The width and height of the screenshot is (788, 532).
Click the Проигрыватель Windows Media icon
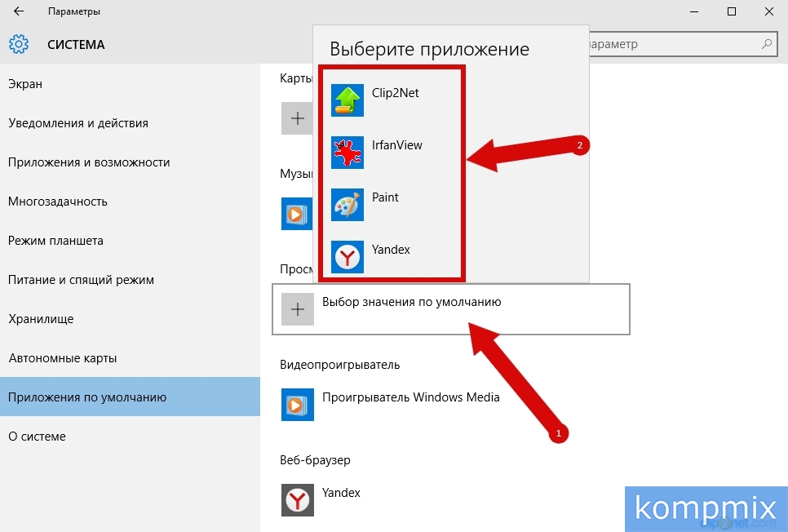tap(298, 404)
